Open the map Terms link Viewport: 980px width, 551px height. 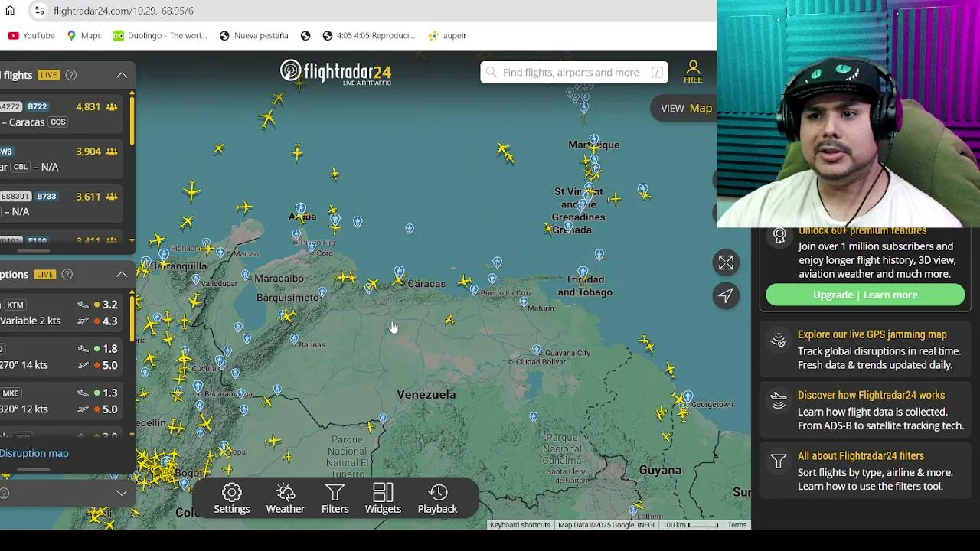(x=737, y=525)
